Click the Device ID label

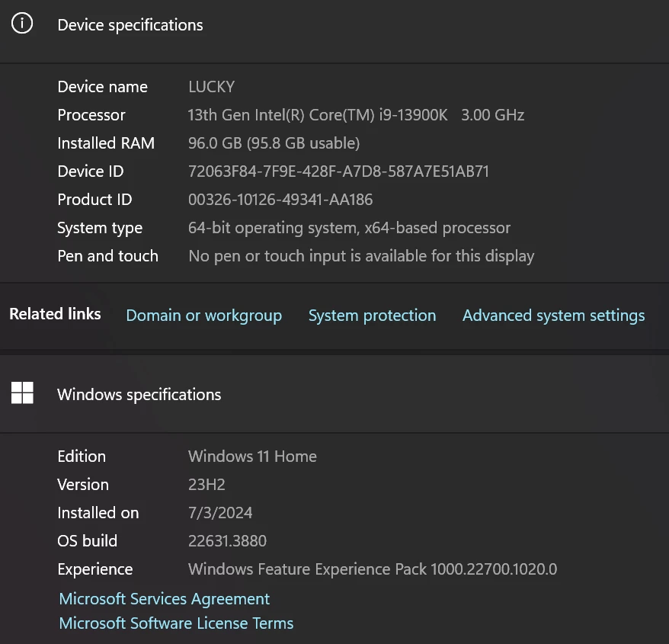tap(91, 171)
